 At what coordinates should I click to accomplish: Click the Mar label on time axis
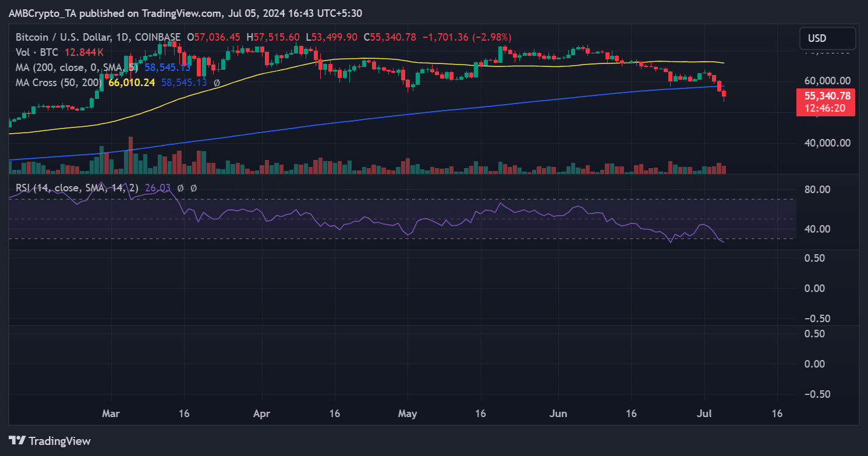coord(111,414)
